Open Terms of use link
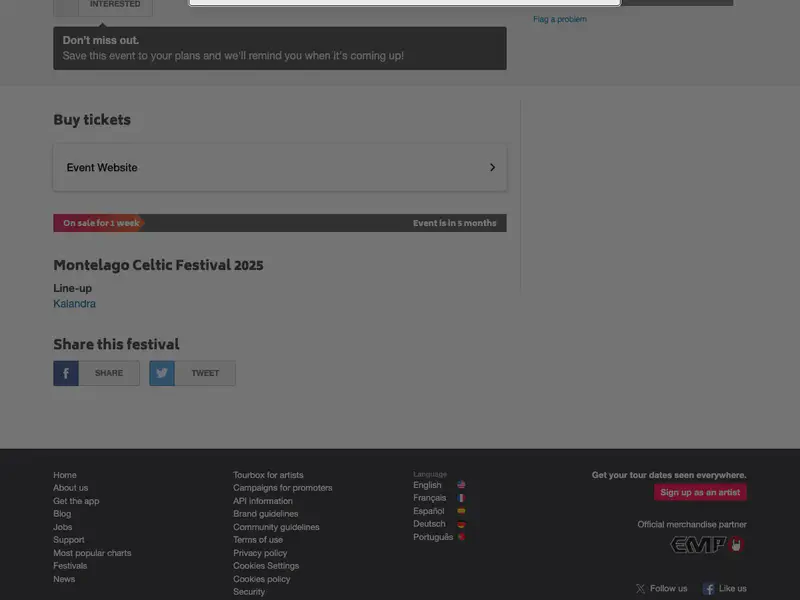The height and width of the screenshot is (600, 800). coord(258,540)
